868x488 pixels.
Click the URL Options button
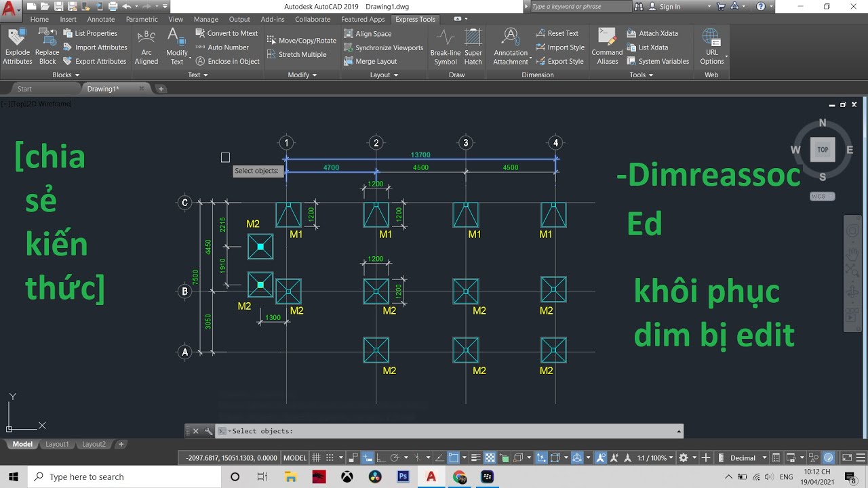point(711,47)
